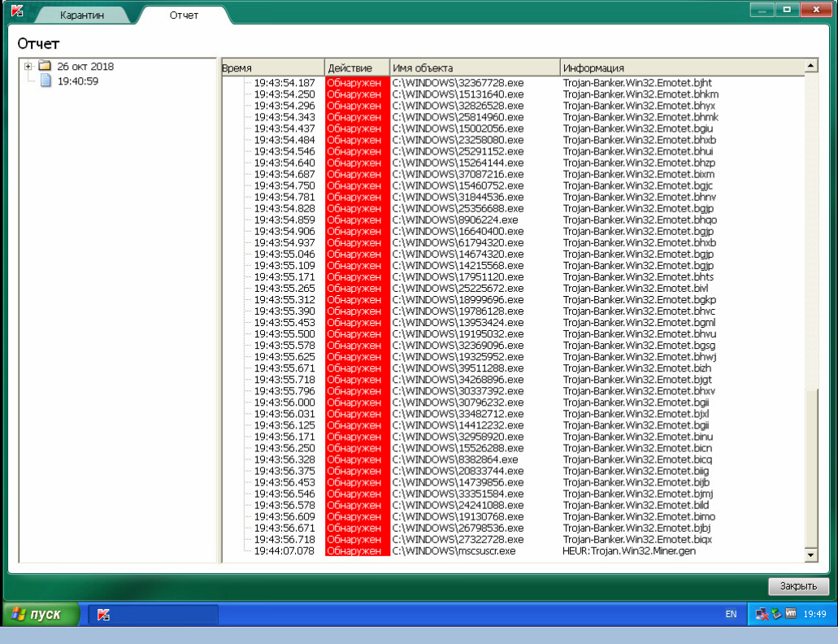The image size is (838, 644).
Task: Sort by the Время column header
Action: [x=272, y=67]
